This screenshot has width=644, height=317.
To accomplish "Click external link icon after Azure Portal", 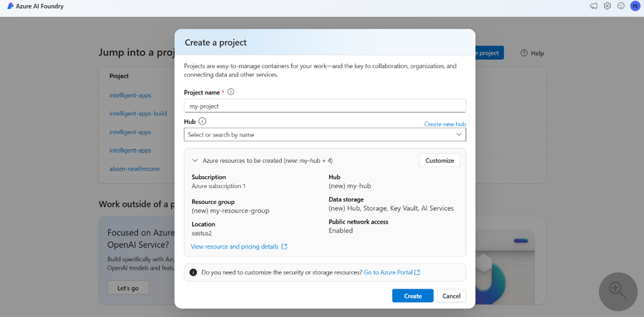I will tap(417, 272).
